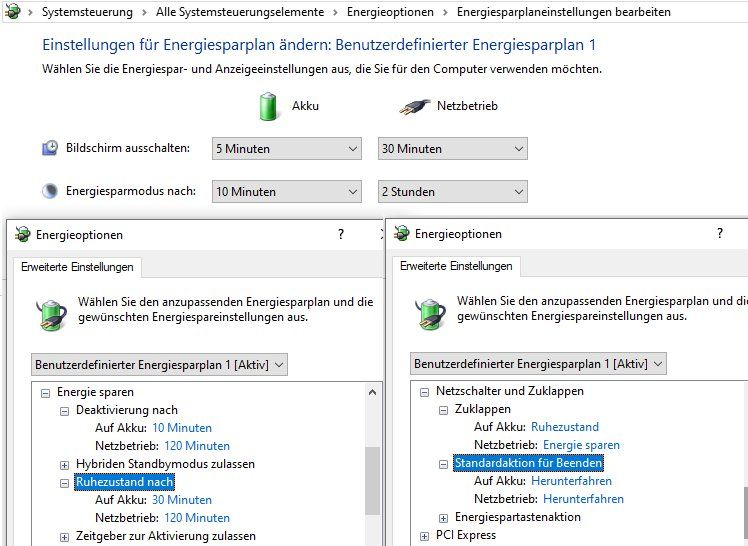Go to Energieoptionen in the breadcrumb
This screenshot has height=546, width=748.
click(x=390, y=12)
